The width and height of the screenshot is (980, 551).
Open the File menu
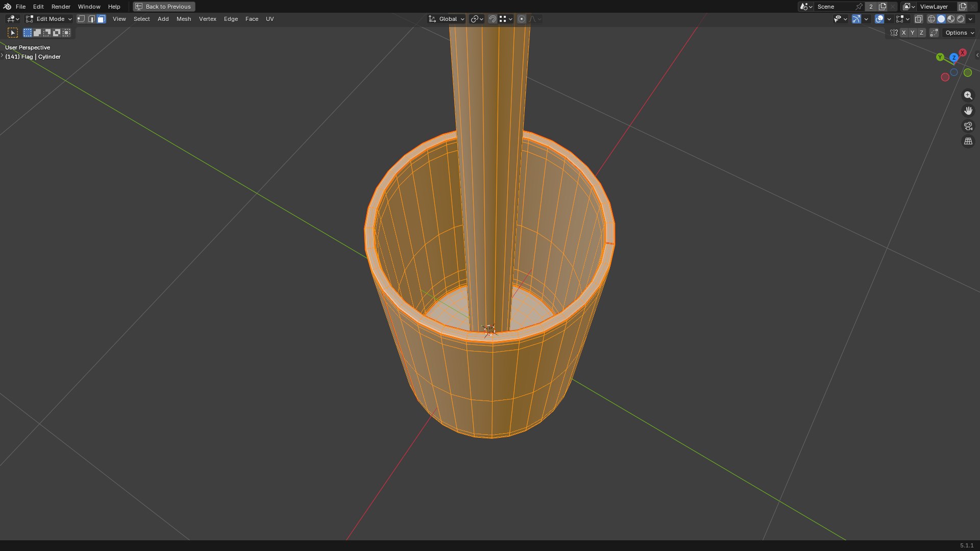point(20,7)
